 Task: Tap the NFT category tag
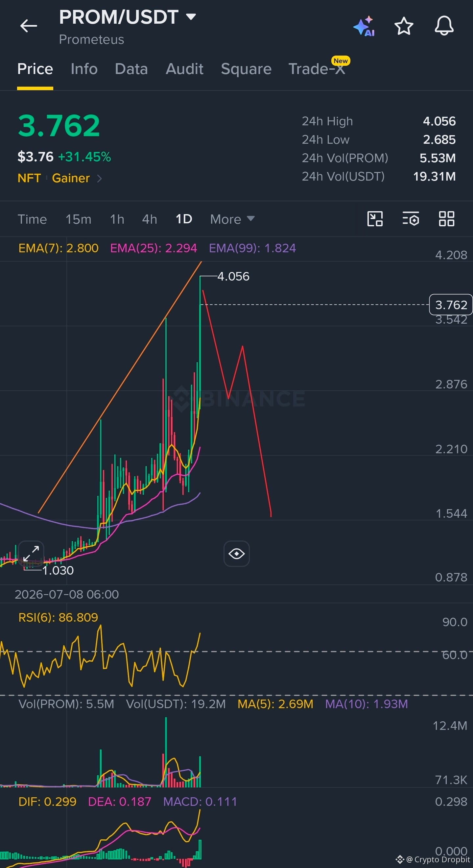(x=29, y=178)
